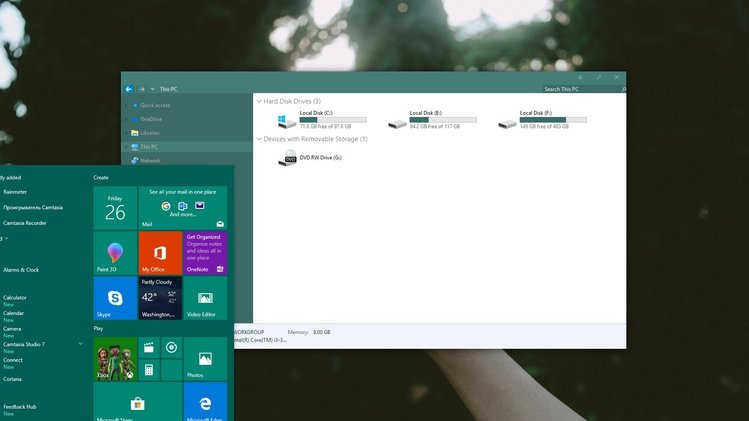Screen dimensions: 749x421
Task: Click the This PC address bar text
Action: 168,89
